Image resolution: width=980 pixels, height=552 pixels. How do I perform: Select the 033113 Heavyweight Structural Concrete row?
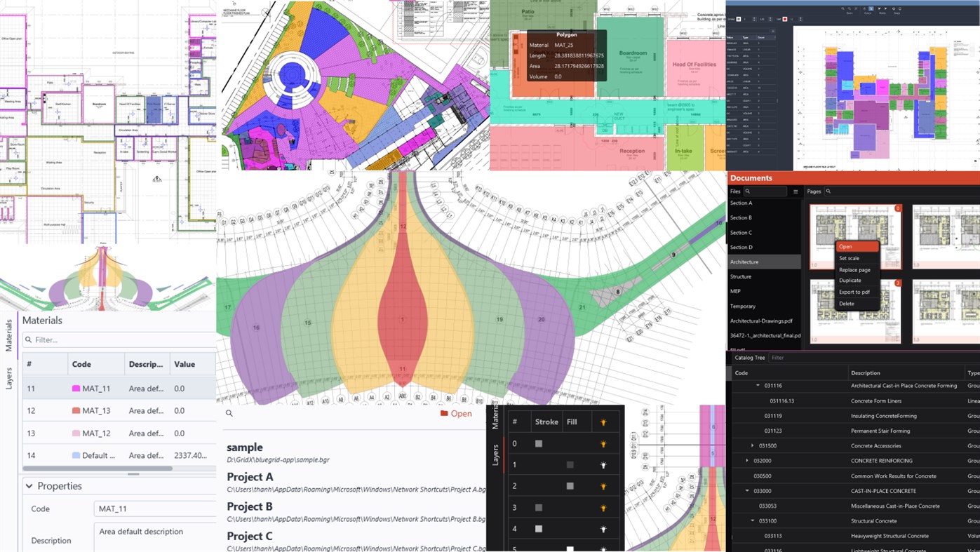856,536
